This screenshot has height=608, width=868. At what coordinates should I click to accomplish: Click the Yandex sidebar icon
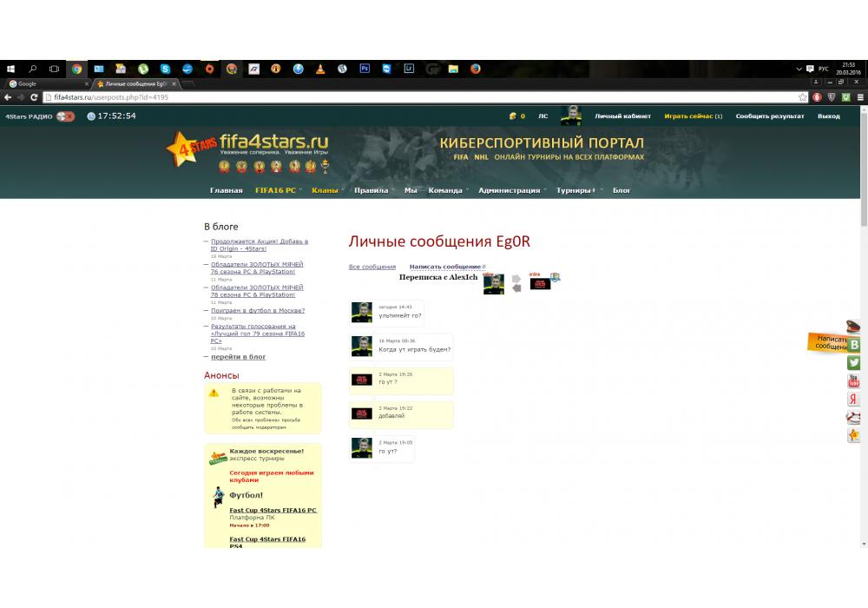coord(854,400)
